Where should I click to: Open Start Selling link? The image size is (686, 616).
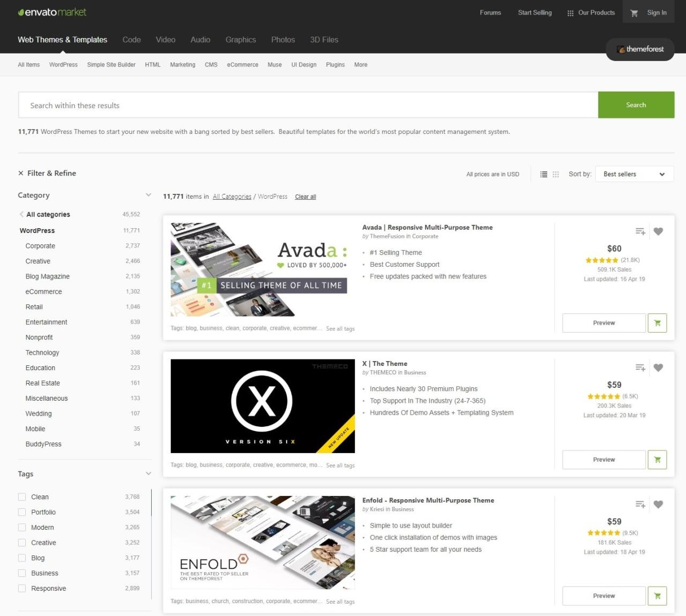pos(535,13)
